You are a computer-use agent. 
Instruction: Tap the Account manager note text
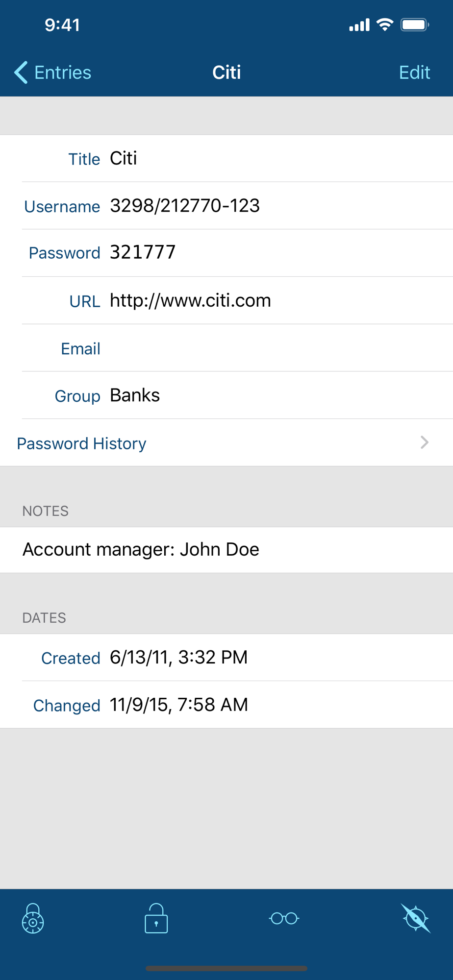141,549
